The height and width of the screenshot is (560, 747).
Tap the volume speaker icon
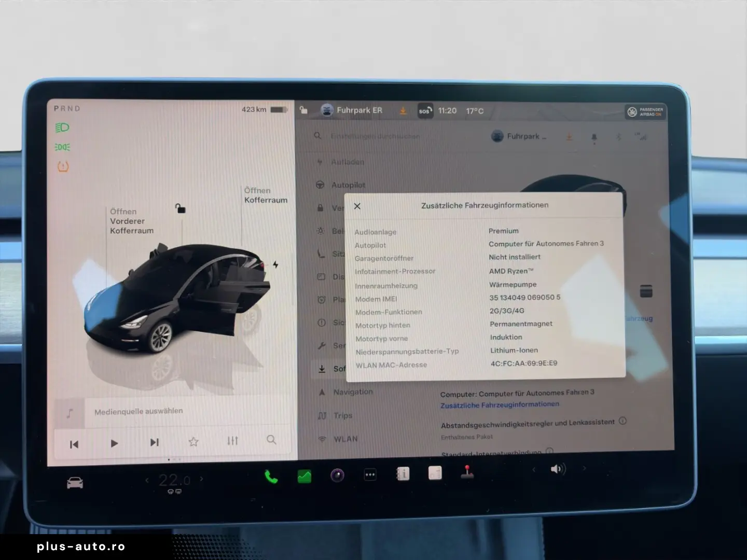tap(558, 469)
